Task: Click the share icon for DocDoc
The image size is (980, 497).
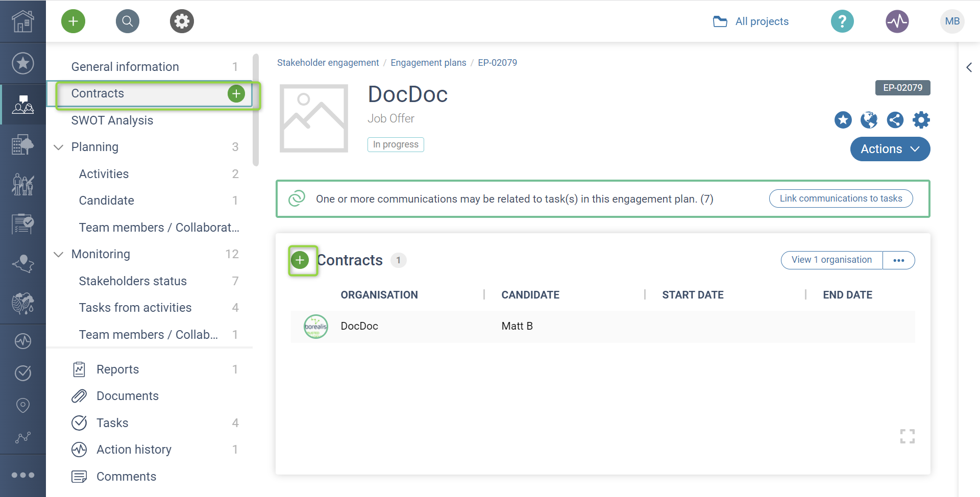Action: (x=895, y=120)
